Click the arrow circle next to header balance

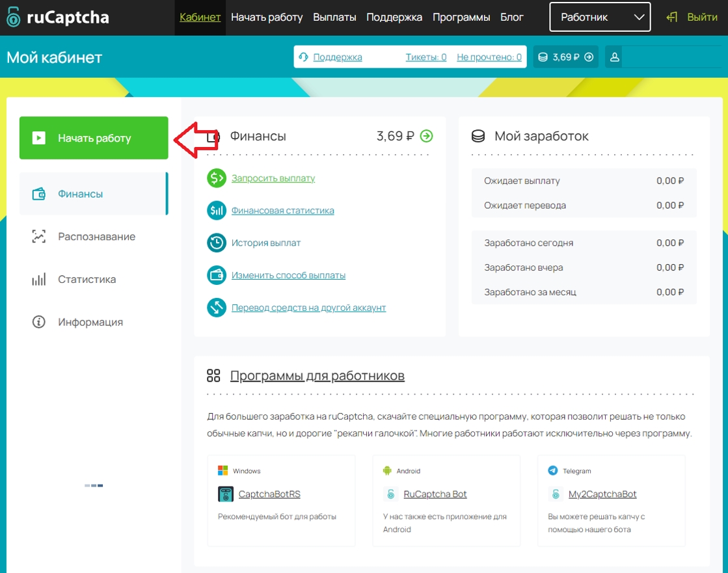pyautogui.click(x=589, y=57)
